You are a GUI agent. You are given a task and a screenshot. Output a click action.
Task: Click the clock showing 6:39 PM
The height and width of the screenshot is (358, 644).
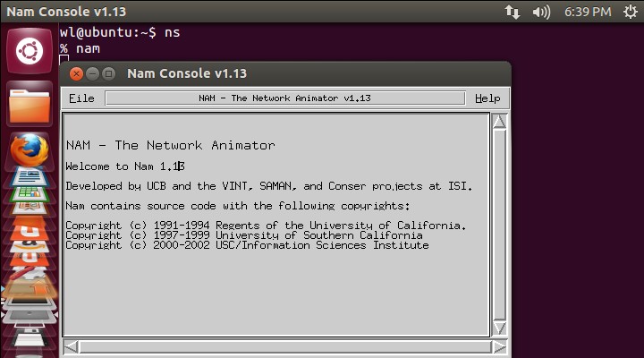[x=588, y=12]
